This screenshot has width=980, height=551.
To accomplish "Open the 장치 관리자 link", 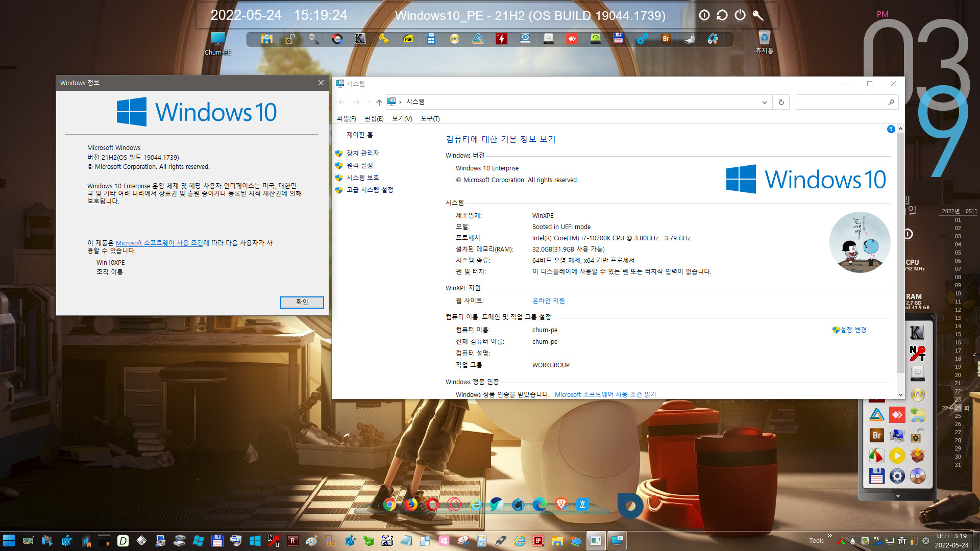I will (x=362, y=153).
